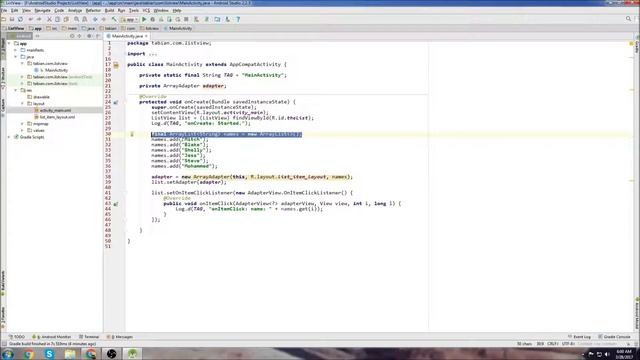Select the drawable folder
This screenshot has height=360, width=640.
[38, 97]
